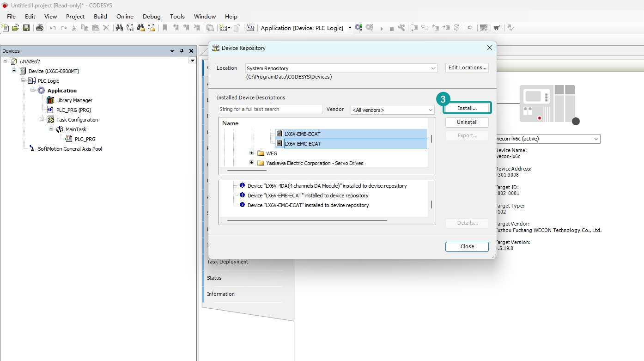Image resolution: width=644 pixels, height=361 pixels.
Task: Click the Find binoculars icon in toolbar
Action: click(119, 28)
